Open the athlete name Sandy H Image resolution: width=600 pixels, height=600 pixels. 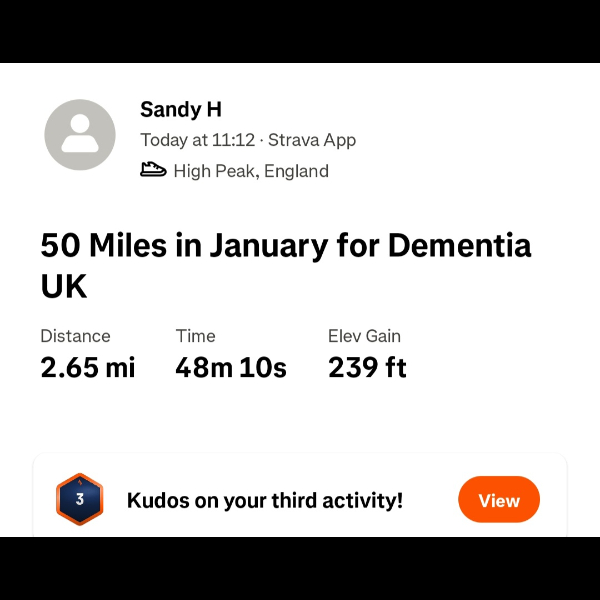click(181, 109)
